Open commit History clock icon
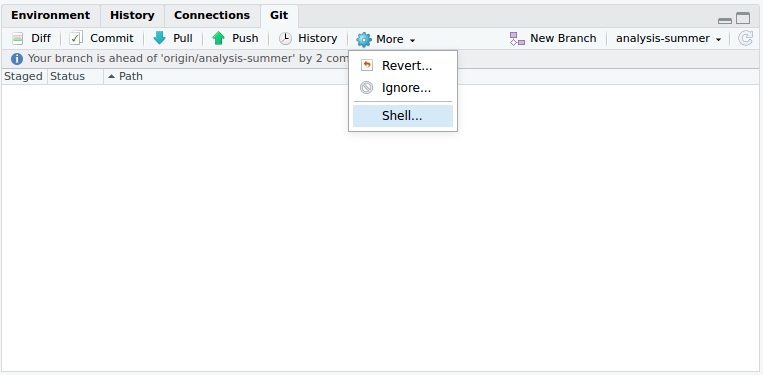The height and width of the screenshot is (375, 763). 285,38
